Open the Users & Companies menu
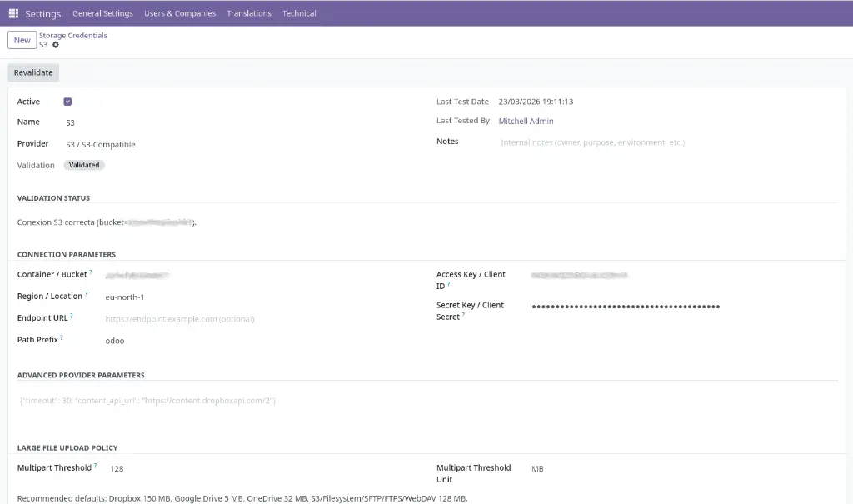Image resolution: width=853 pixels, height=504 pixels. 180,13
